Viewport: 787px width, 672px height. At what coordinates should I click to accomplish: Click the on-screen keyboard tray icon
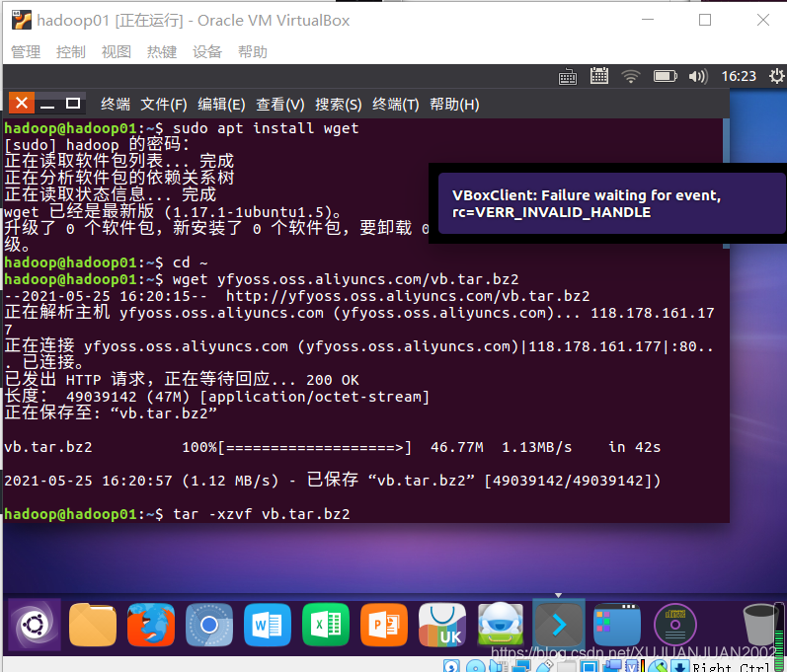[x=568, y=77]
